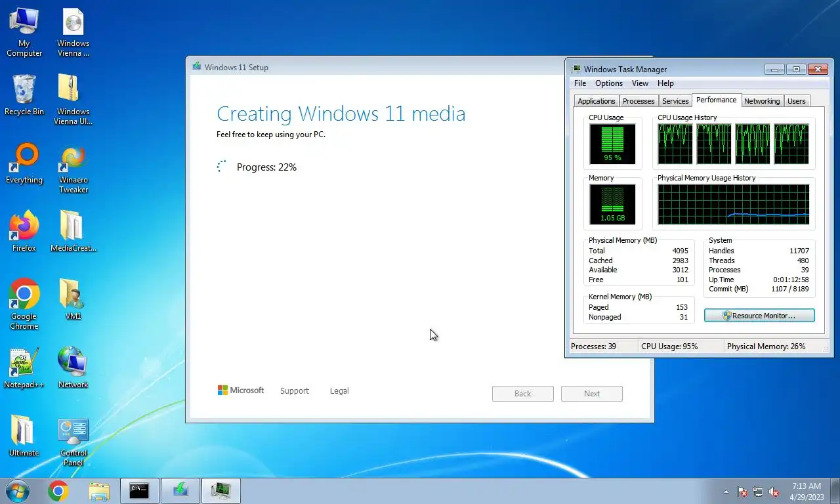This screenshot has height=504, width=840.
Task: Click Chrome icon in the taskbar
Action: pos(58,491)
